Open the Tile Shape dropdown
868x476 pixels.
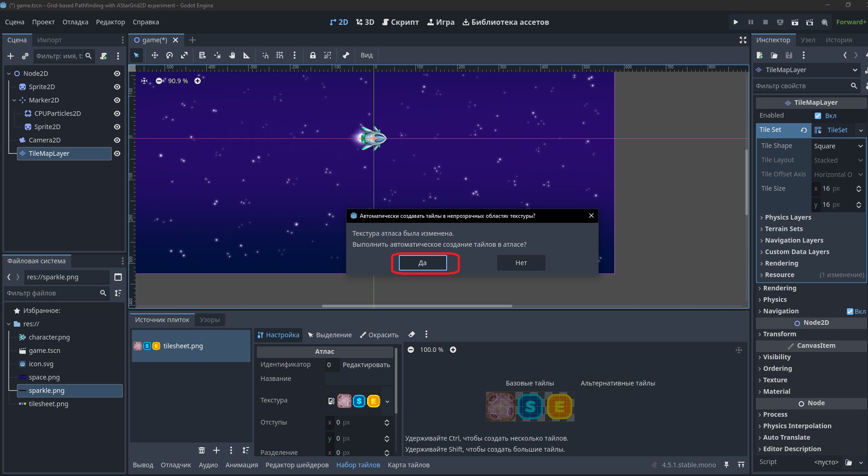(838, 146)
